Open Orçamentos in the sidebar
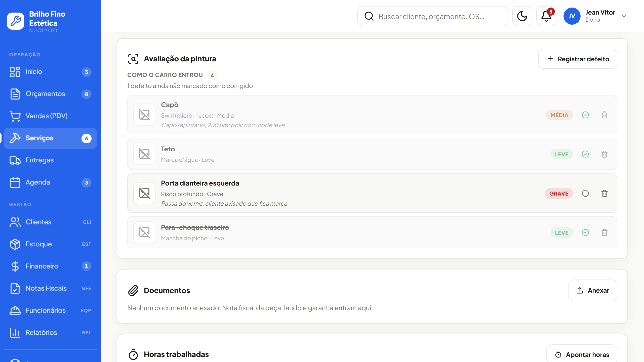 [50, 94]
